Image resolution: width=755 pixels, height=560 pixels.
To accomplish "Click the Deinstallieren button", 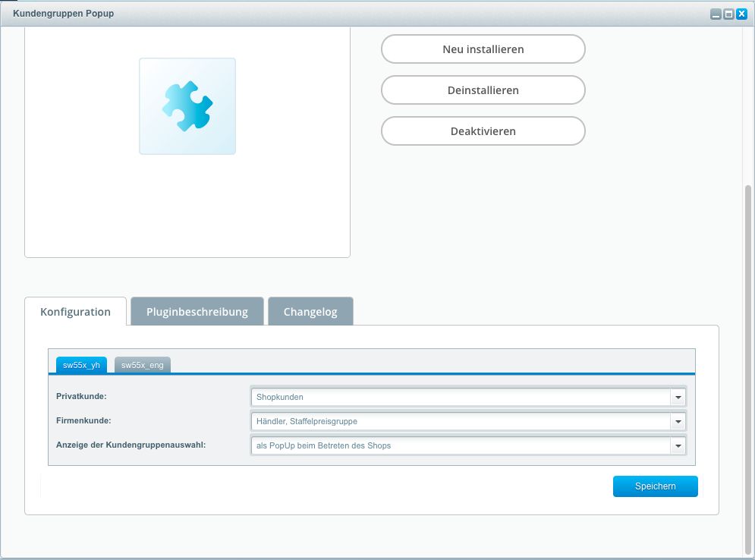I will point(483,90).
